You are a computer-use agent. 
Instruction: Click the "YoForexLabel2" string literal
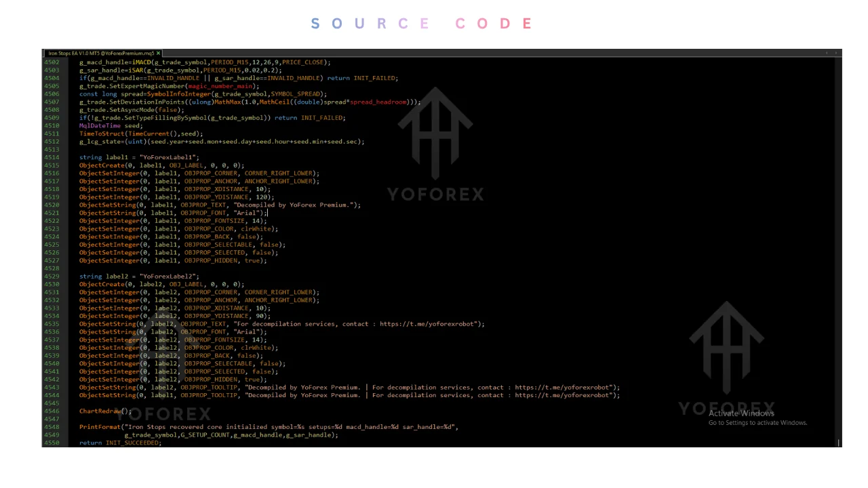(x=167, y=277)
